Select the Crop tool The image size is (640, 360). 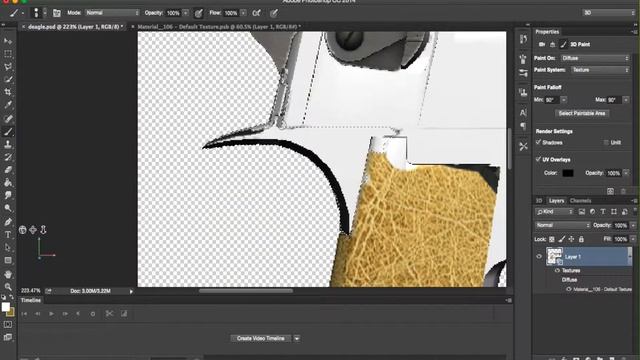tap(8, 92)
